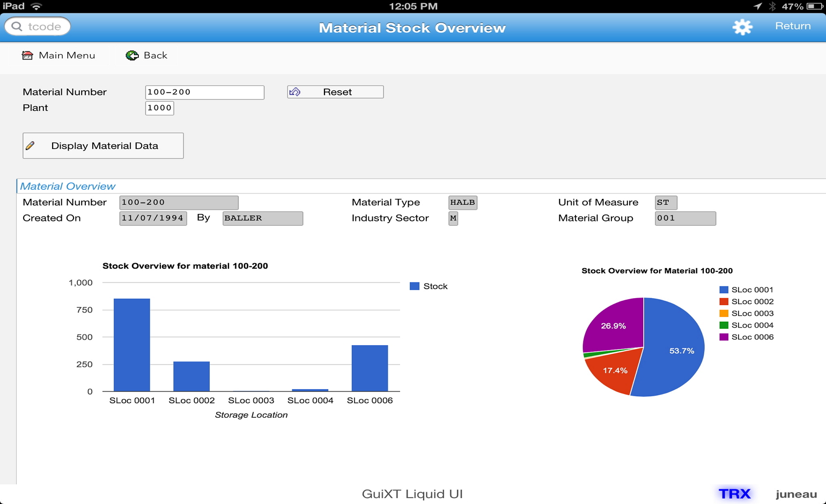Click the pie chart title text
Screen dimensions: 826x504
pyautogui.click(x=657, y=271)
